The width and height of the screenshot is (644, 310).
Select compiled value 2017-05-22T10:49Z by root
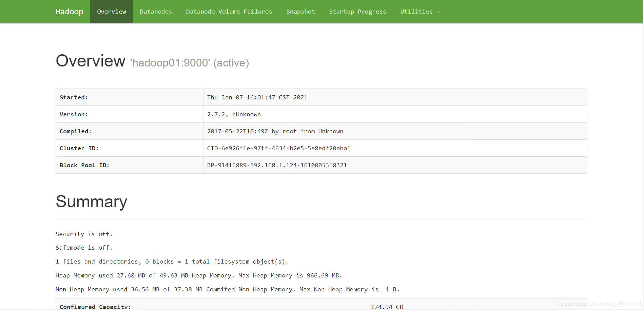tap(275, 131)
